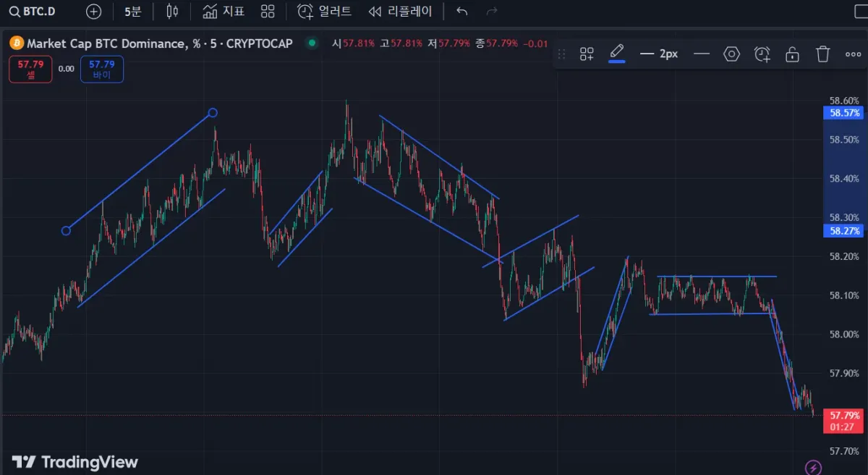
Task: Start the 리플레이 bar replay
Action: [x=400, y=12]
